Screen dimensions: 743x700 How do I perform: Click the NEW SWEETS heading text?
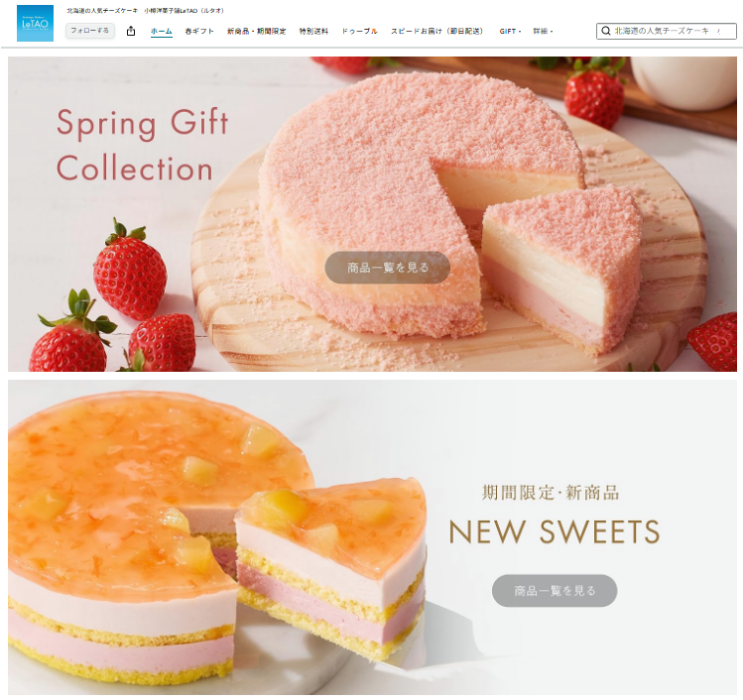554,531
